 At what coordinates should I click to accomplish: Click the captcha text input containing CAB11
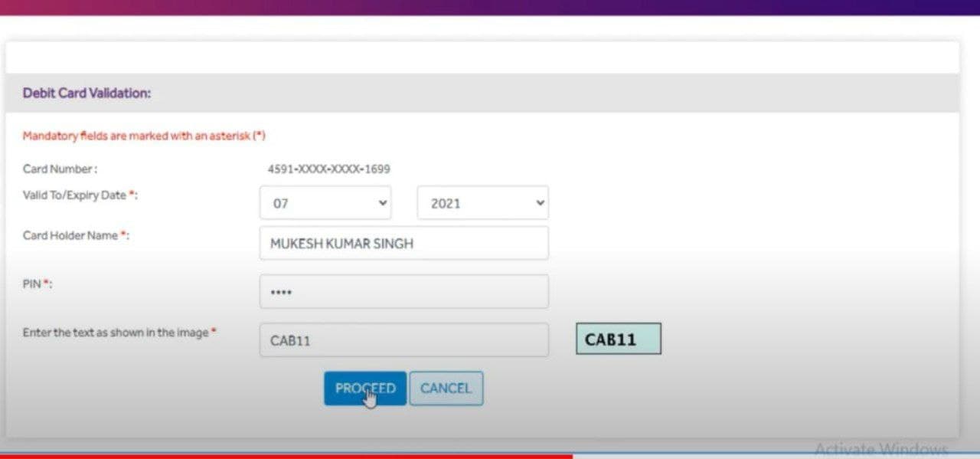pos(403,340)
